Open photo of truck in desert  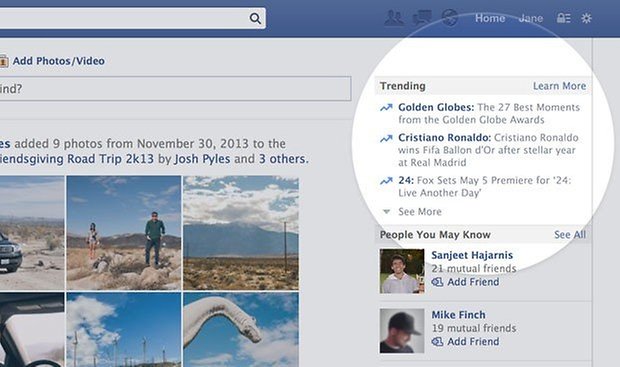(x=32, y=233)
